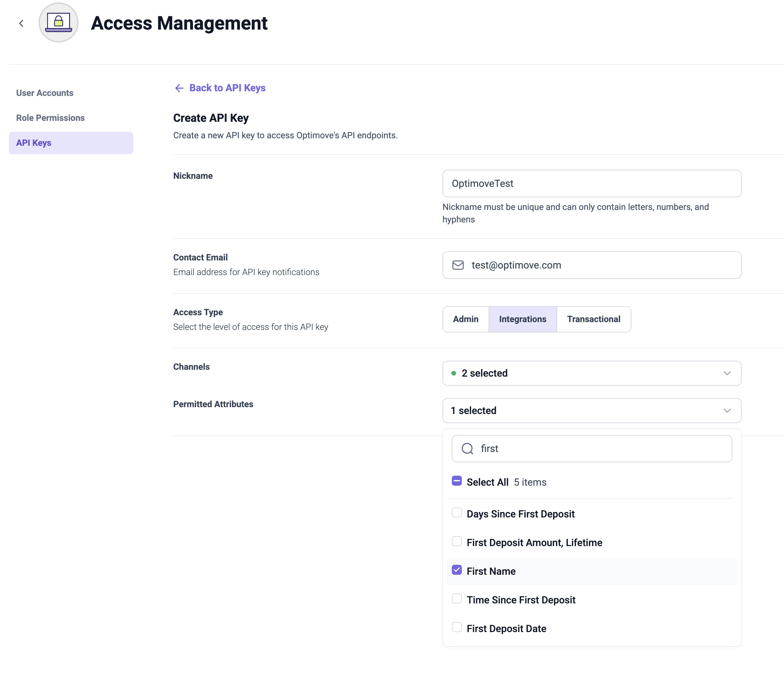Click the back chevron beside the page title

(x=21, y=23)
